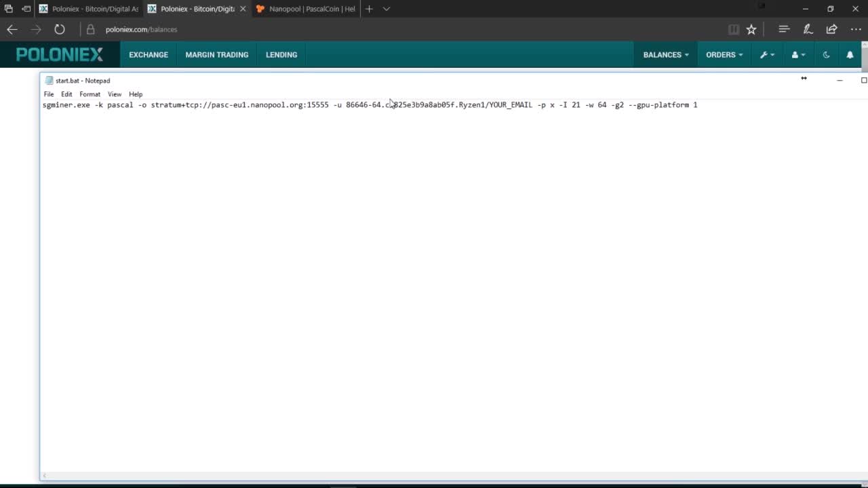The height and width of the screenshot is (488, 868).
Task: Expand the Orders dropdown
Action: 724,55
